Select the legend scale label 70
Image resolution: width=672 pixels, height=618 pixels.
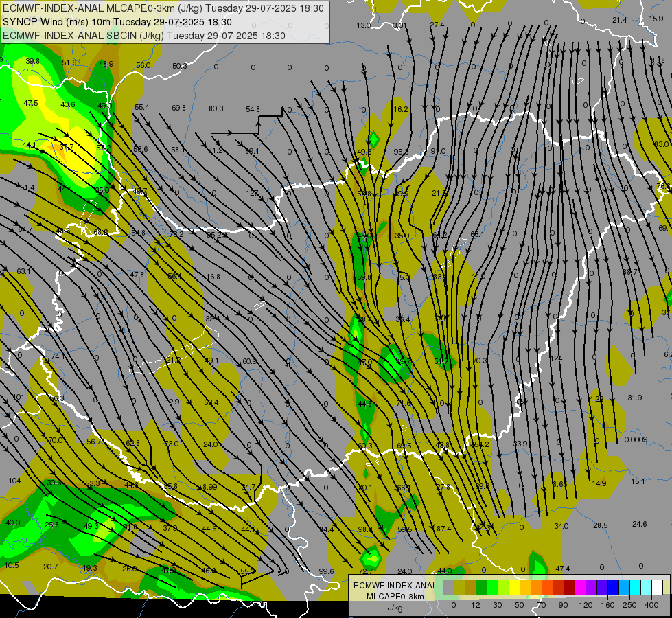[x=542, y=605]
